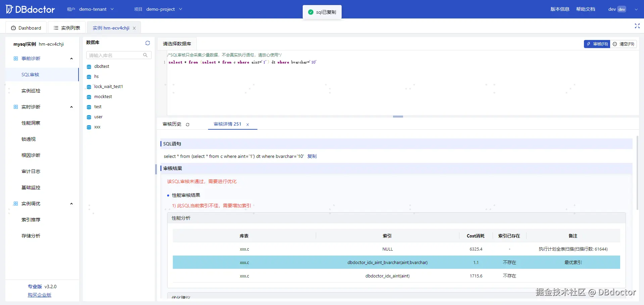Click the 实例列表 list icon

coord(56,28)
